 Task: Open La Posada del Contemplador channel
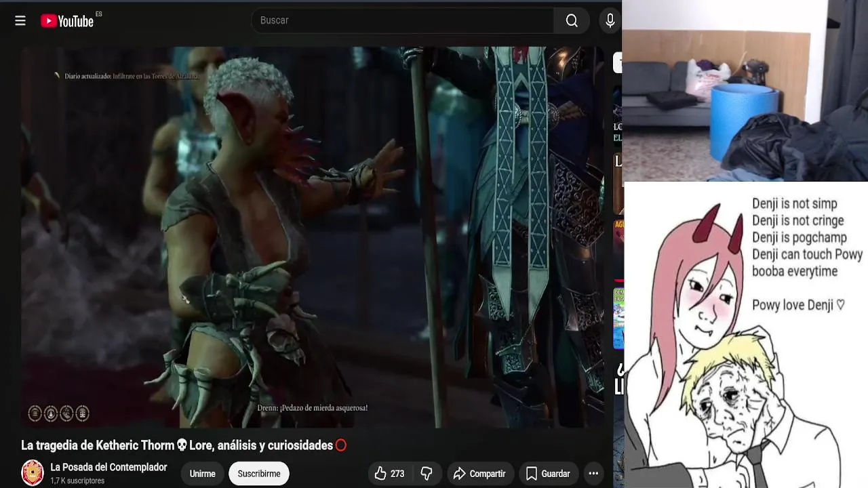click(x=108, y=468)
